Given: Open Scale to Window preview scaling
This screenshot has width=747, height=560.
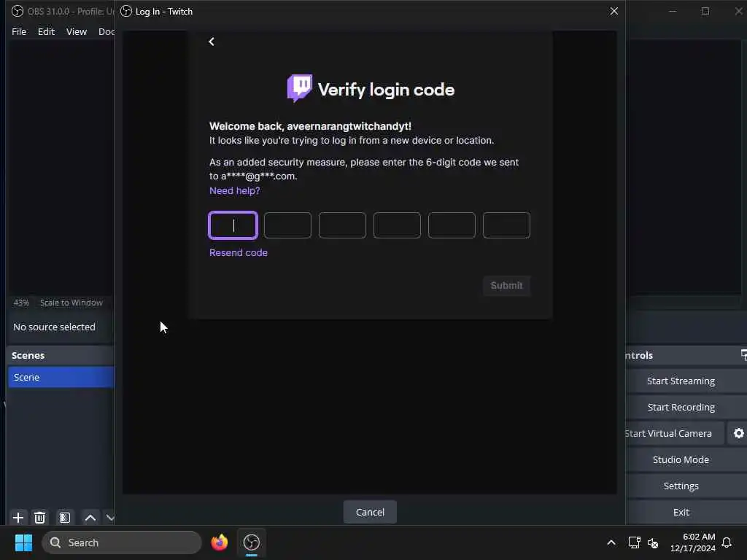Looking at the screenshot, I should (x=71, y=303).
